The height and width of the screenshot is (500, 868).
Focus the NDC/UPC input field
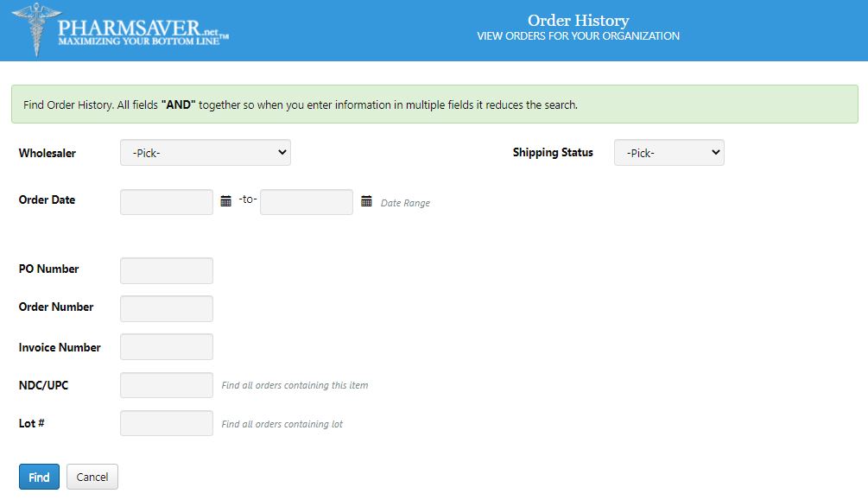pyautogui.click(x=167, y=385)
